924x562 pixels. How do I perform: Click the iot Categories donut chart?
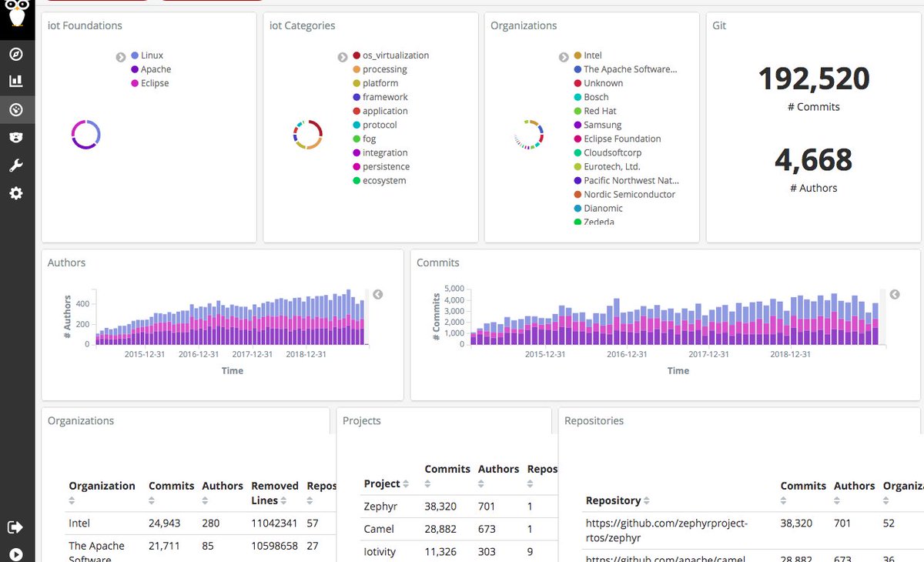(307, 135)
